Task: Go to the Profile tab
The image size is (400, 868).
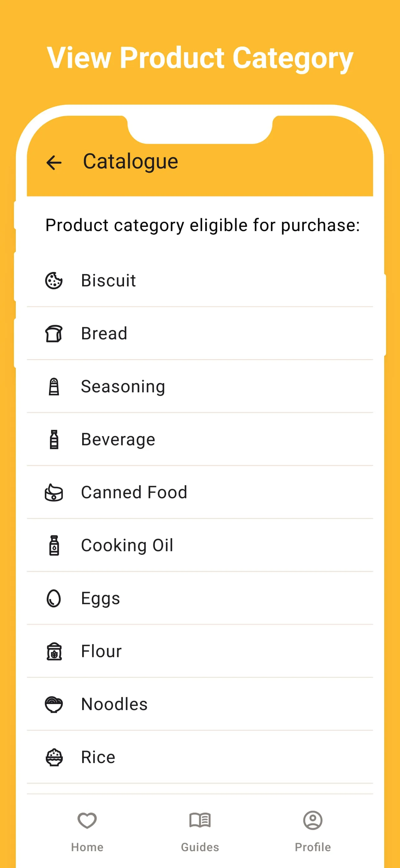Action: tap(313, 831)
